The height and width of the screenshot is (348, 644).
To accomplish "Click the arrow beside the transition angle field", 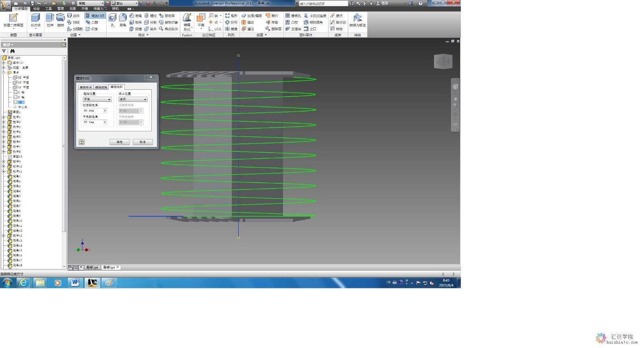I will pyautogui.click(x=105, y=110).
